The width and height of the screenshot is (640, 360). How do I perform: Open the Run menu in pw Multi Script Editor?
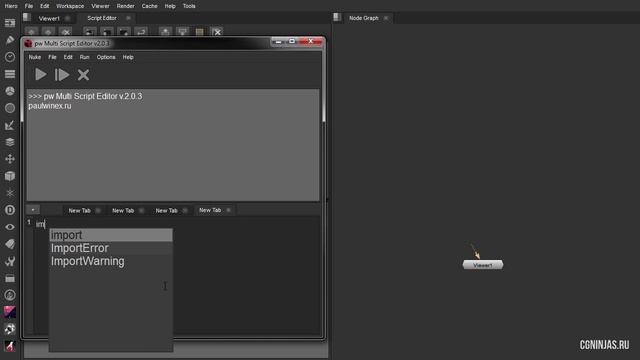84,57
